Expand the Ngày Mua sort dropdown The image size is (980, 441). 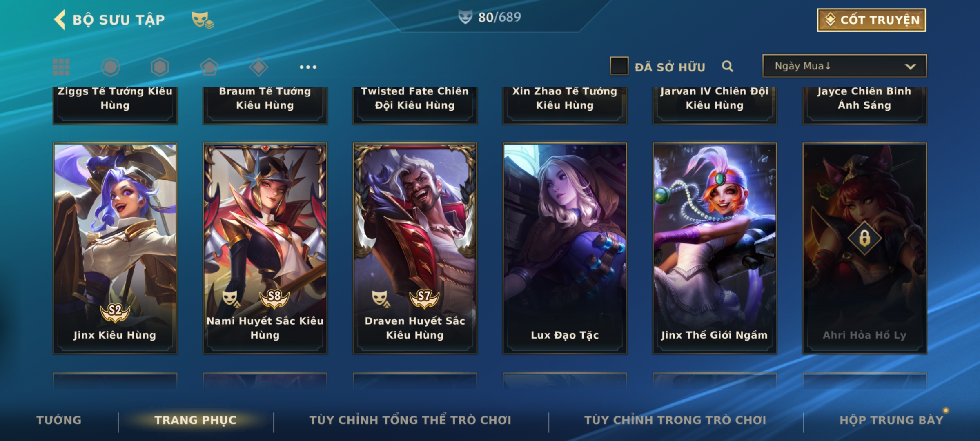coord(844,66)
